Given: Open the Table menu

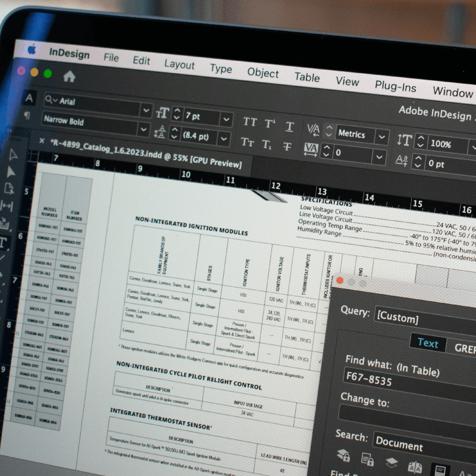Looking at the screenshot, I should pyautogui.click(x=307, y=77).
